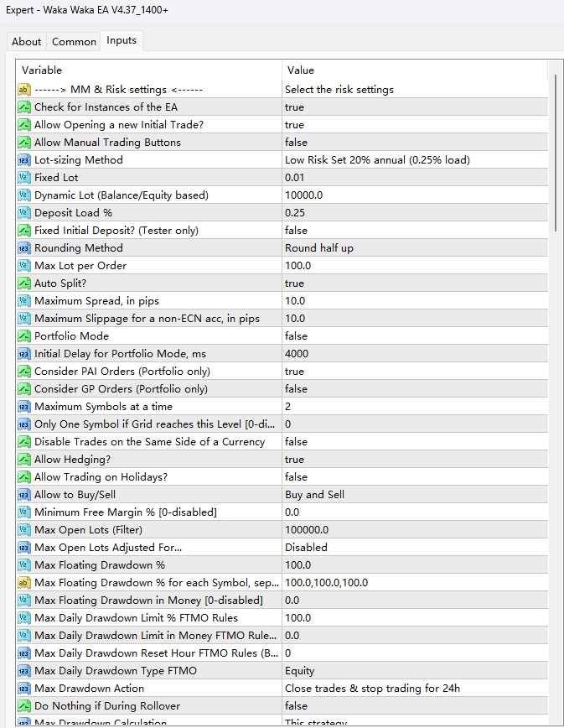Image resolution: width=564 pixels, height=728 pixels.
Task: Click the vertical scrollbar of the inputs list
Action: (555, 153)
